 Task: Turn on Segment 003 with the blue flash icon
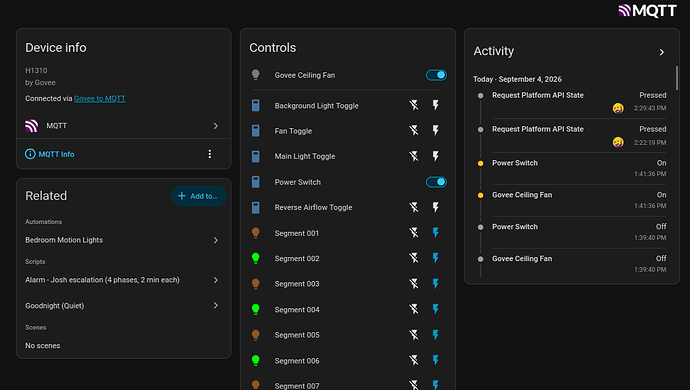coord(435,283)
